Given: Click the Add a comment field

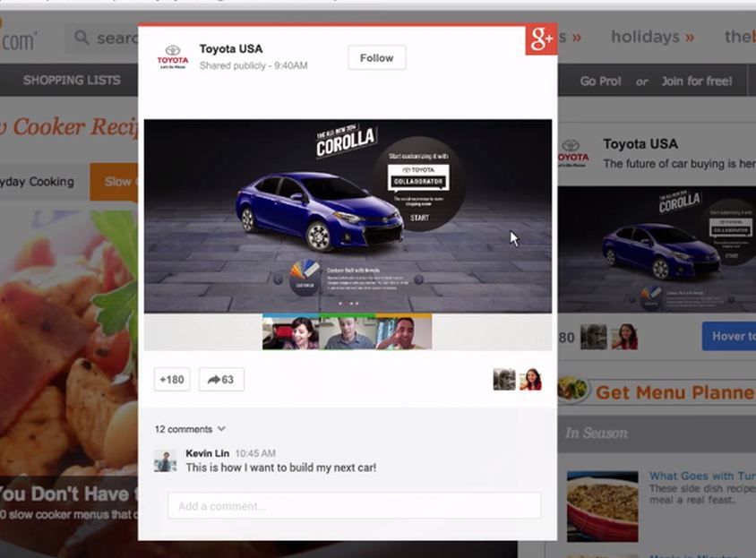Looking at the screenshot, I should coord(355,505).
